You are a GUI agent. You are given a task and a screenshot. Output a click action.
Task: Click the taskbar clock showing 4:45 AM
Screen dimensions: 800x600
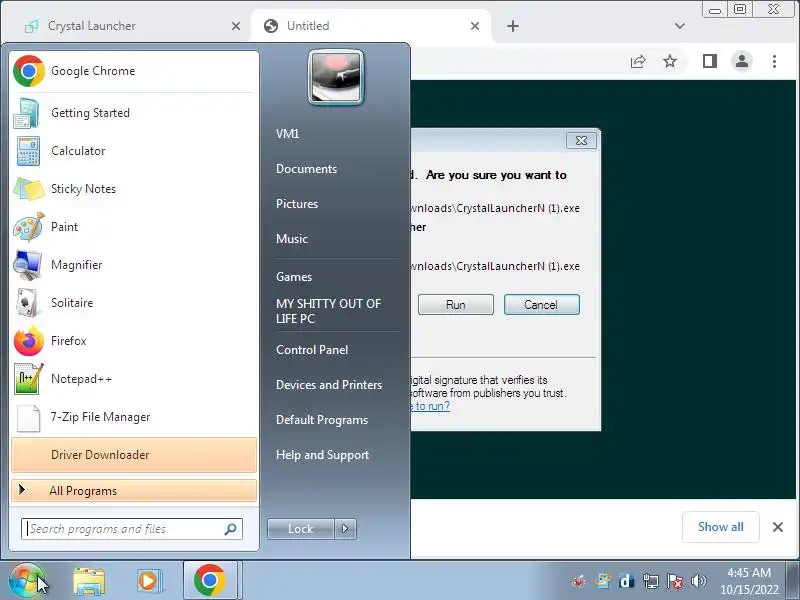(749, 581)
